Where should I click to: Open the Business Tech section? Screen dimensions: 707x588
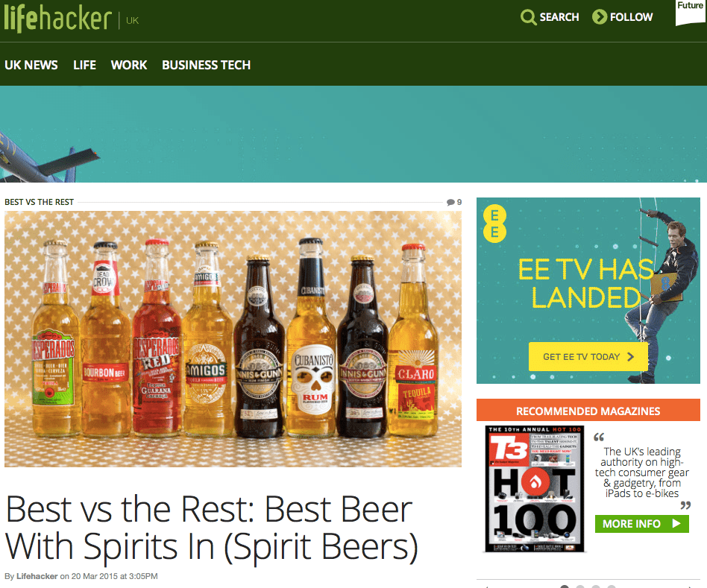[x=206, y=65]
